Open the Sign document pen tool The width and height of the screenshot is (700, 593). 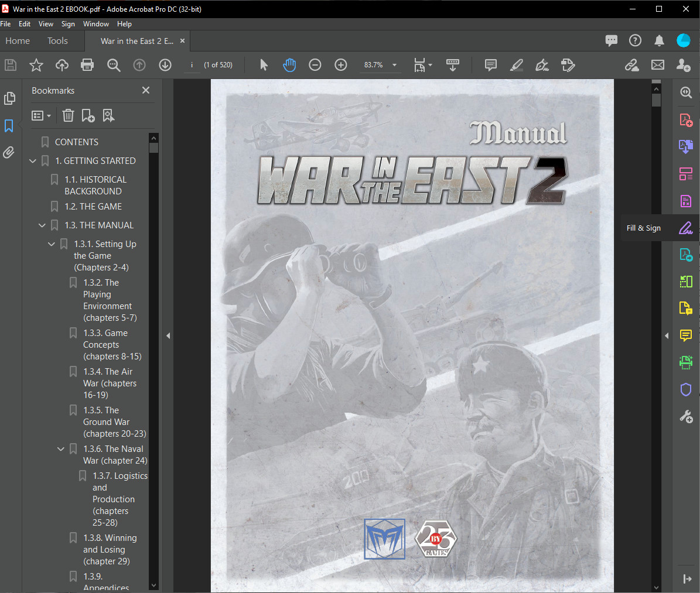point(542,65)
